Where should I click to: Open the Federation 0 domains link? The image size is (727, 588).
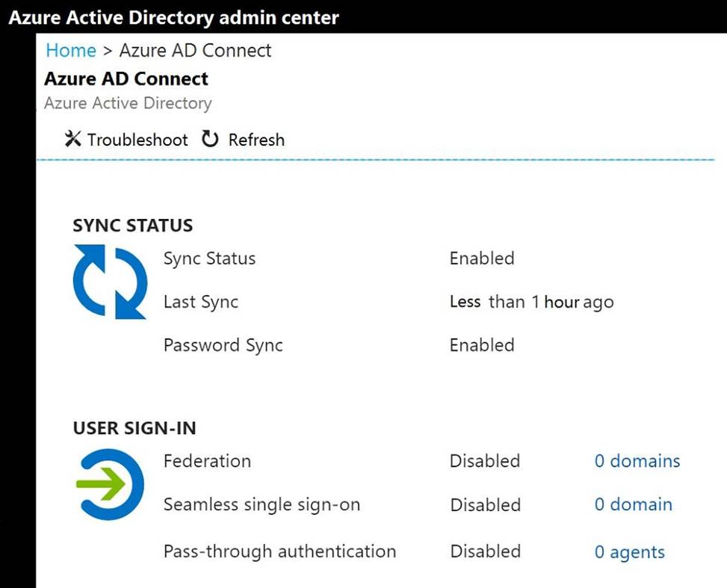pyautogui.click(x=637, y=461)
